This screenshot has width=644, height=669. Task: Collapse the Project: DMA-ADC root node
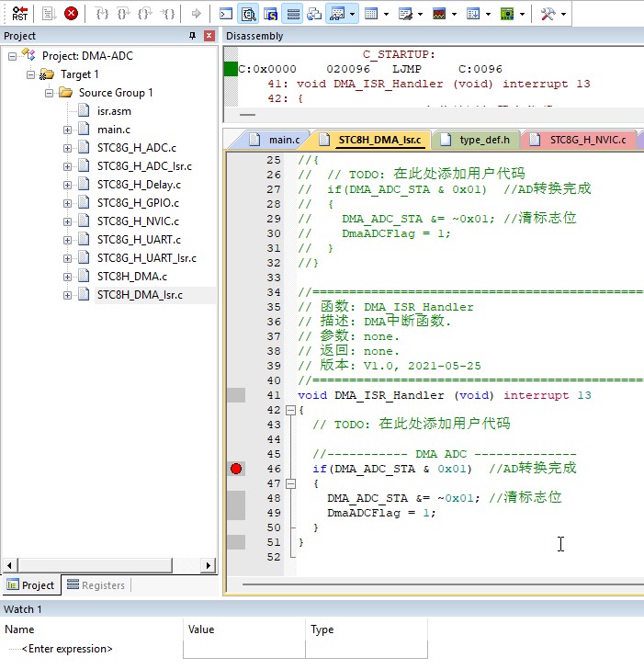12,56
